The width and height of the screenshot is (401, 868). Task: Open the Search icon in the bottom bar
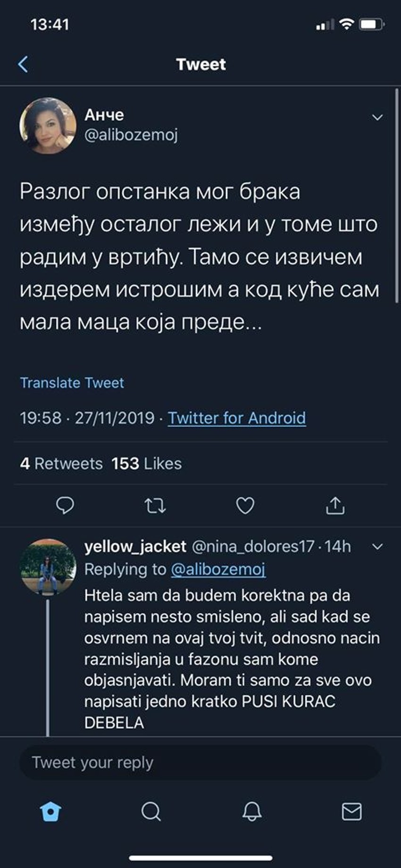tap(151, 811)
